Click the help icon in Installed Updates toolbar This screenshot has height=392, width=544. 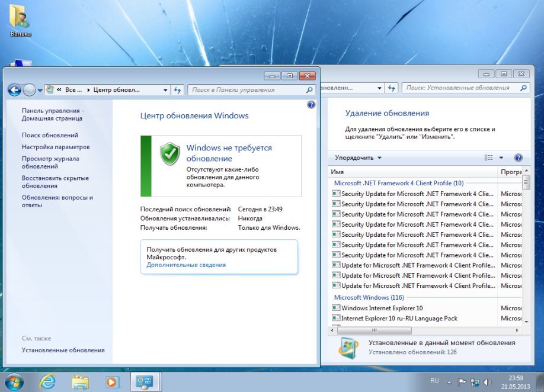518,158
